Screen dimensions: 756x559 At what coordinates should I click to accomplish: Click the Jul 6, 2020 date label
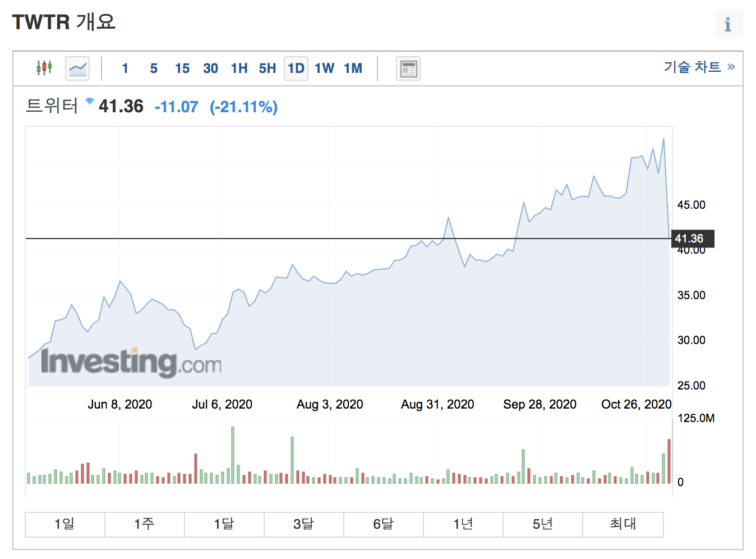coord(222,404)
